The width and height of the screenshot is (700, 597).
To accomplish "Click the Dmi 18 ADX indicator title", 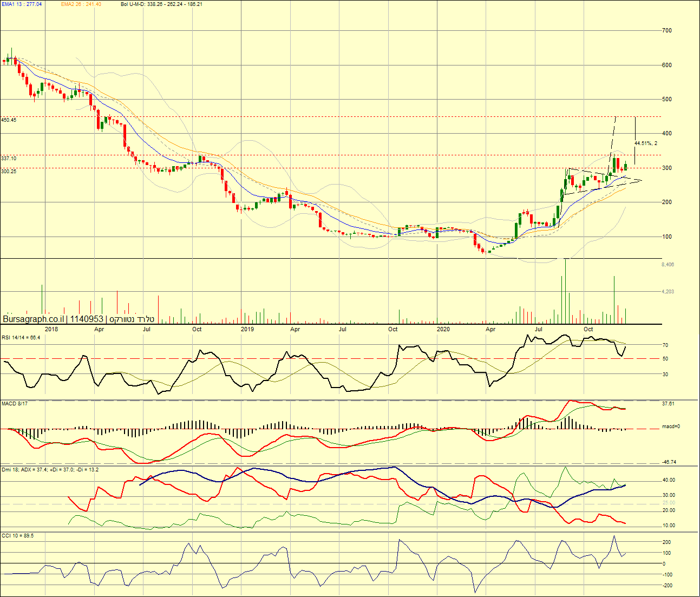I will [x=50, y=469].
